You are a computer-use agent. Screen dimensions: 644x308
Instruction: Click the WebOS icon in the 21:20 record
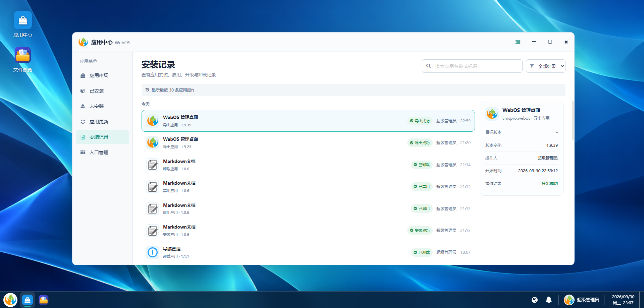point(153,143)
